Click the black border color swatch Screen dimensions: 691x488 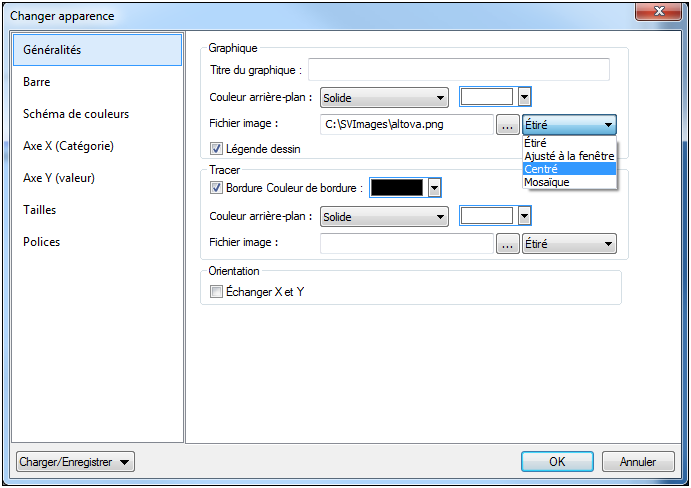(x=397, y=187)
